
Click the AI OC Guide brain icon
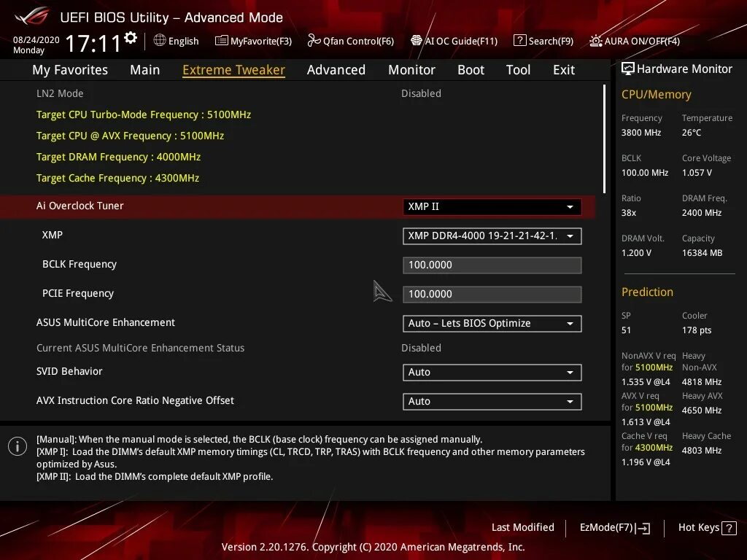417,41
